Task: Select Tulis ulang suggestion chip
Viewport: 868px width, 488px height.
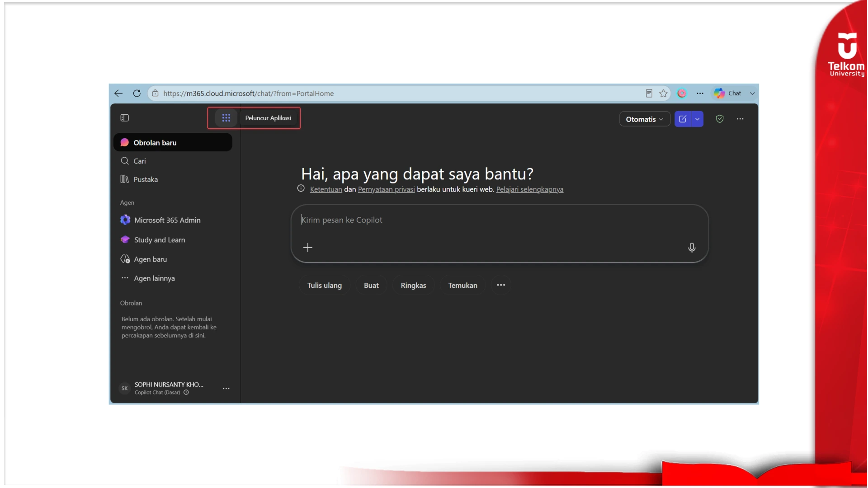Action: pos(325,286)
